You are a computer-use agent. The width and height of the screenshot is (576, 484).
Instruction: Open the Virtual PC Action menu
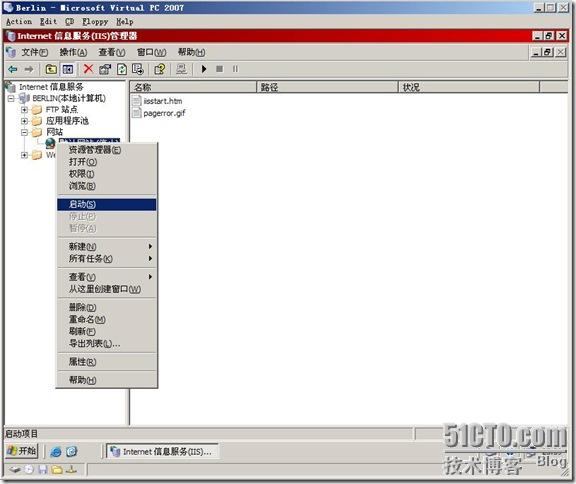point(19,22)
